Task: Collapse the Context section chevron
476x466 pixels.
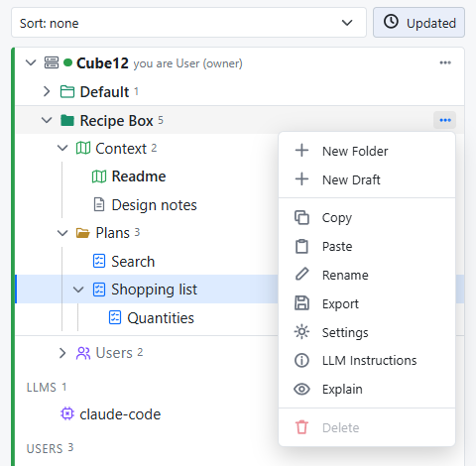Action: [x=62, y=148]
